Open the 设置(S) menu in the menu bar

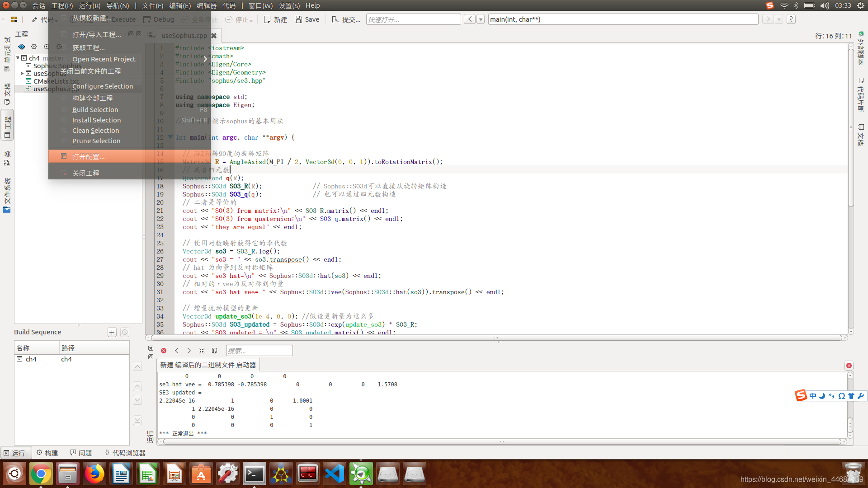point(289,5)
